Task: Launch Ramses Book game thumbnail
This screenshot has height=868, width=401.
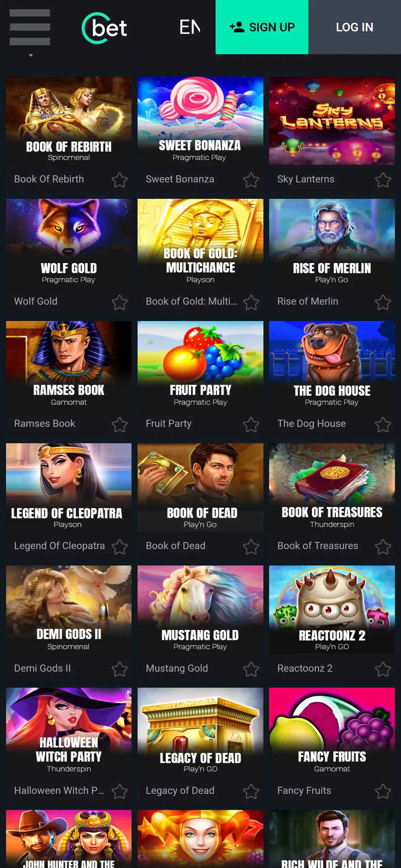Action: (69, 365)
